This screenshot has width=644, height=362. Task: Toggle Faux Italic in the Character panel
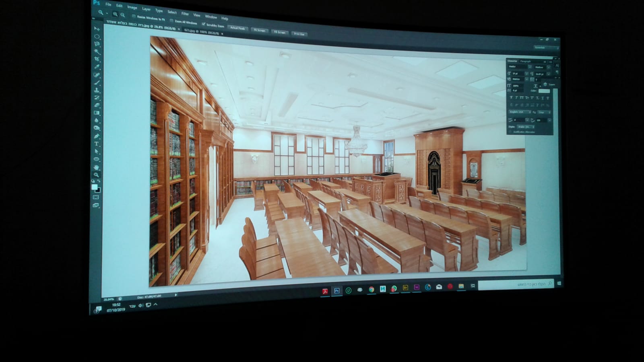516,98
